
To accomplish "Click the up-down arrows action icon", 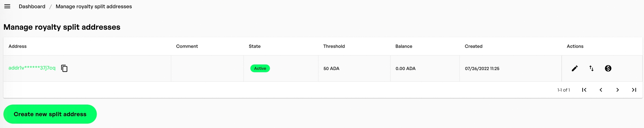I will [591, 68].
